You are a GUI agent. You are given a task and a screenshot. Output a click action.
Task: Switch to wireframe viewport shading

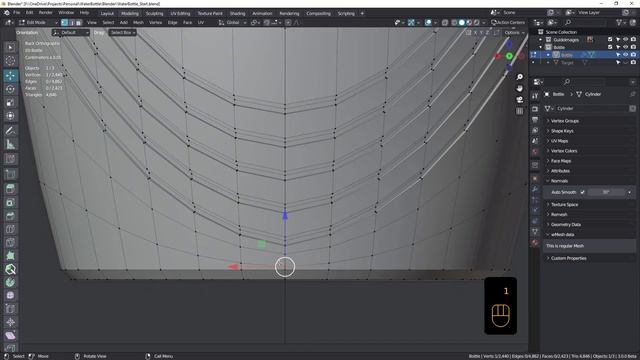pos(454,22)
